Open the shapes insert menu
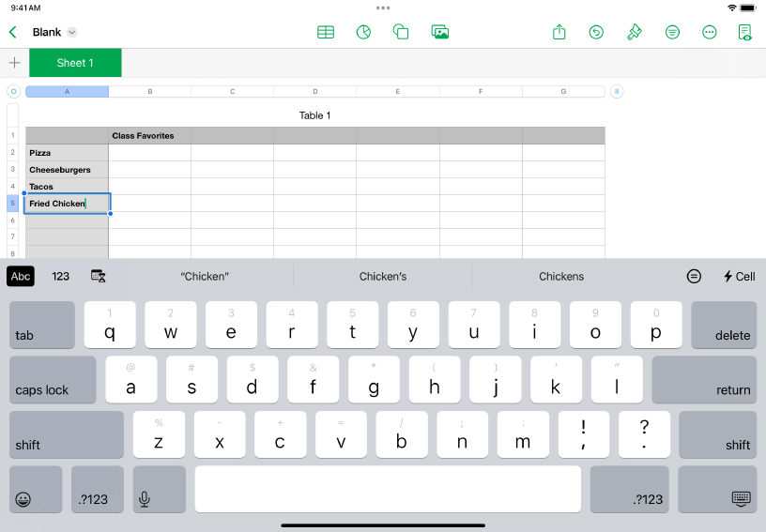The height and width of the screenshot is (532, 766). point(401,32)
